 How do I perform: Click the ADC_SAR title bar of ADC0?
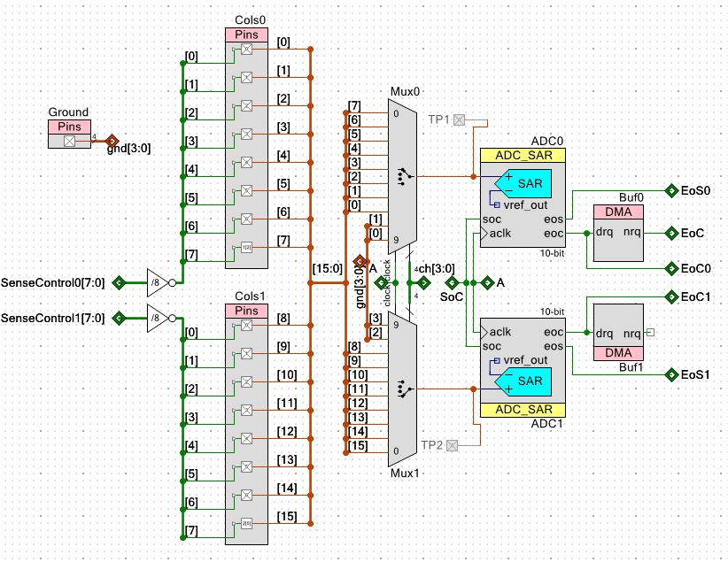coord(523,155)
